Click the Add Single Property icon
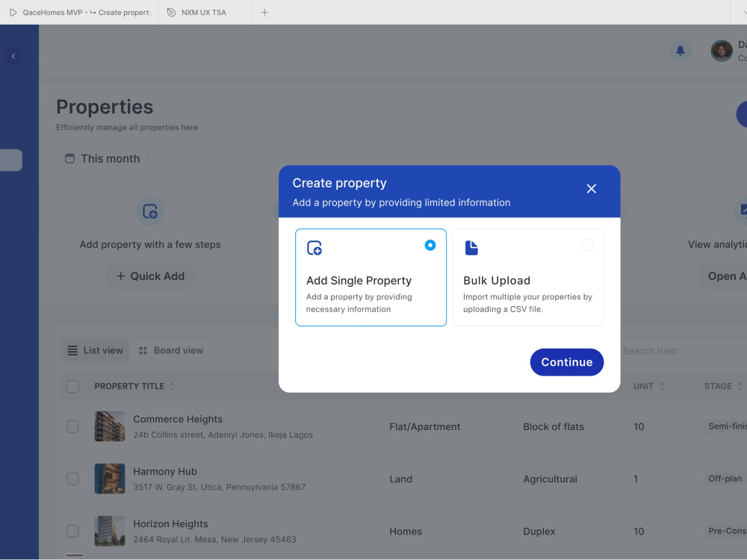747x560 pixels. [x=314, y=248]
